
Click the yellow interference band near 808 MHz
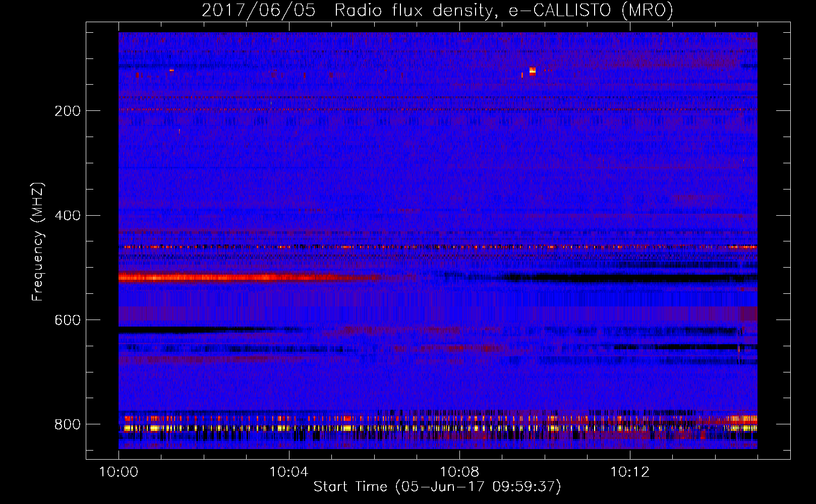(438, 428)
